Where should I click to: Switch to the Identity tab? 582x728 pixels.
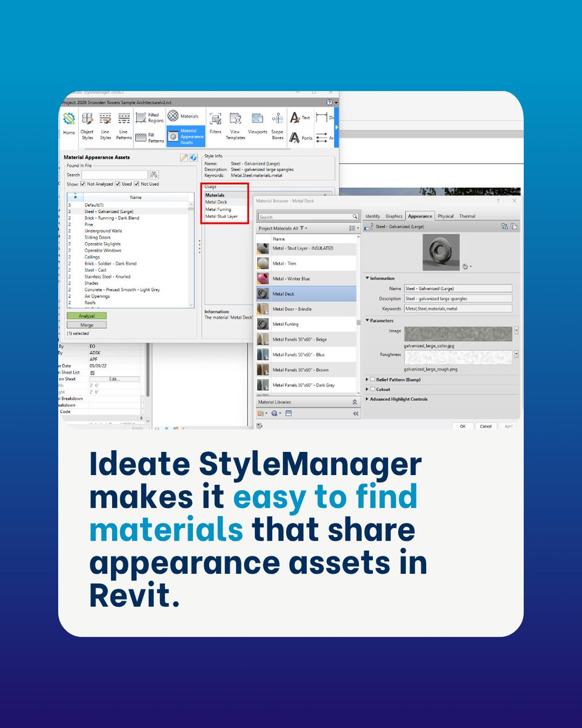(373, 216)
